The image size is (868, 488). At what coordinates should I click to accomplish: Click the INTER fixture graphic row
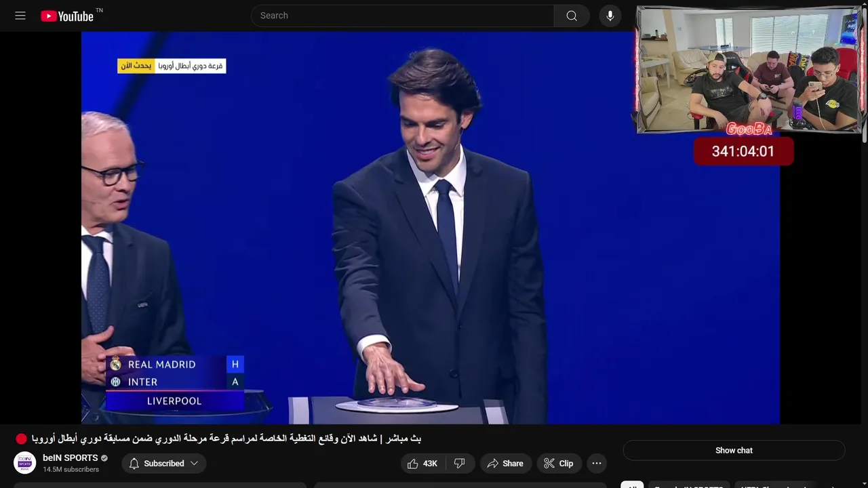[x=175, y=382]
